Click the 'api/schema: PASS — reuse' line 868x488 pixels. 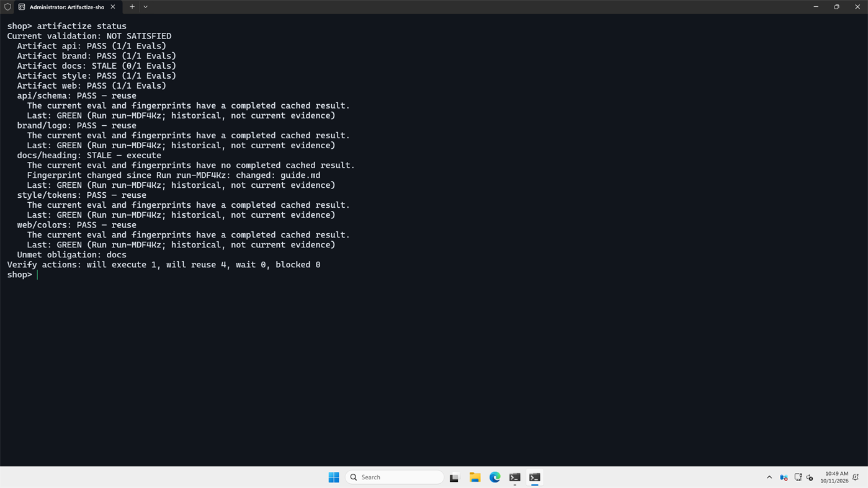click(77, 95)
